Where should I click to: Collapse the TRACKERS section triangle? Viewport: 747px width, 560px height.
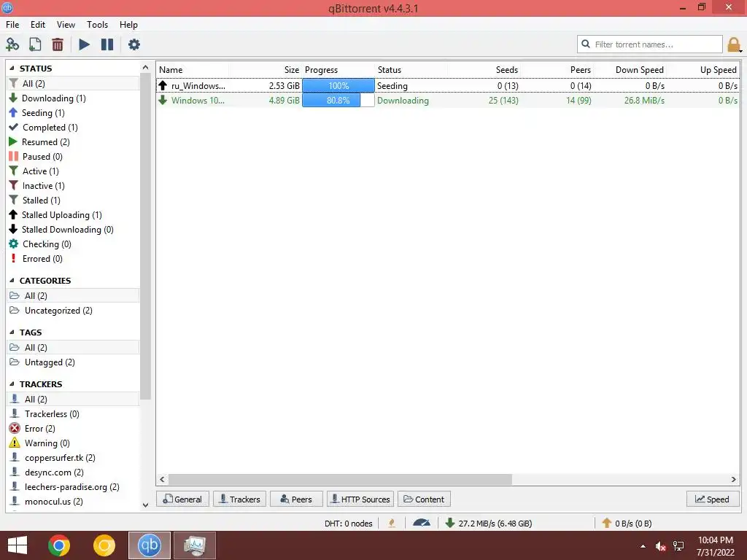click(x=12, y=384)
